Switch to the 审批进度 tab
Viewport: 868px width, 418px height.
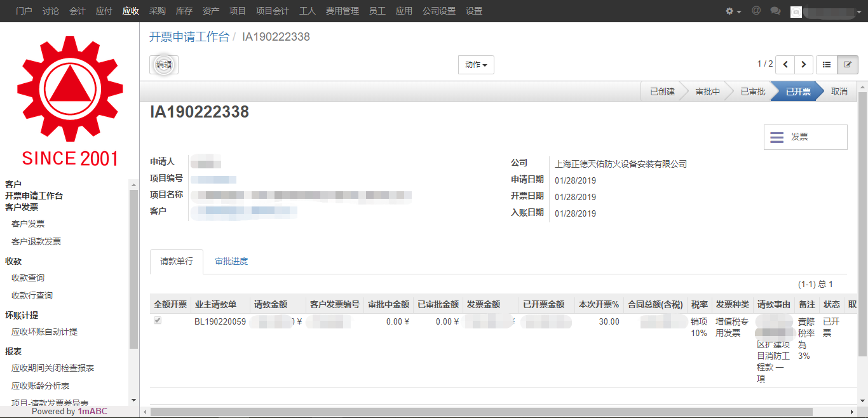(x=231, y=262)
